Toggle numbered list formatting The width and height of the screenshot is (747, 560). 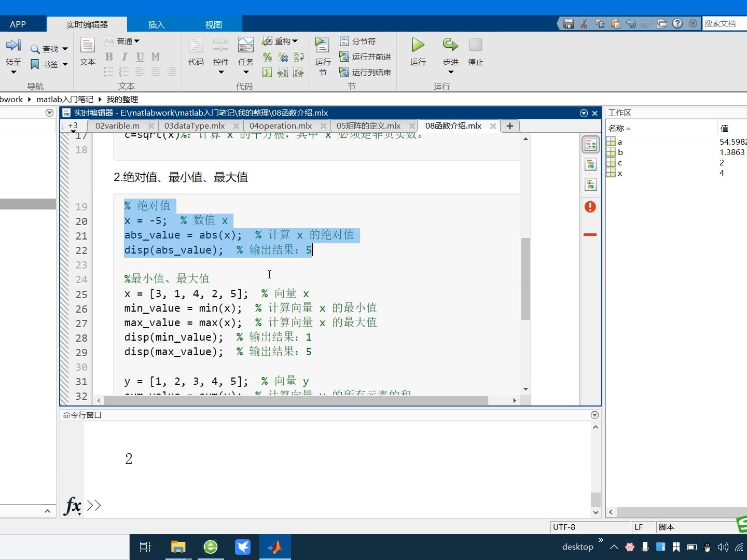pyautogui.click(x=125, y=73)
